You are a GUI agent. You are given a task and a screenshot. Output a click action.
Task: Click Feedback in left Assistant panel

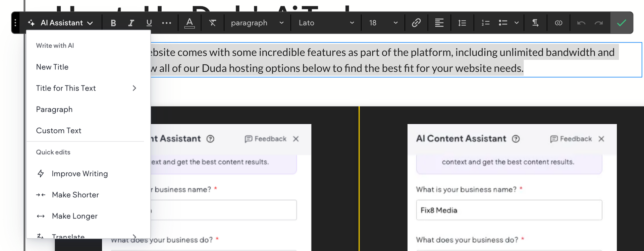click(x=266, y=139)
